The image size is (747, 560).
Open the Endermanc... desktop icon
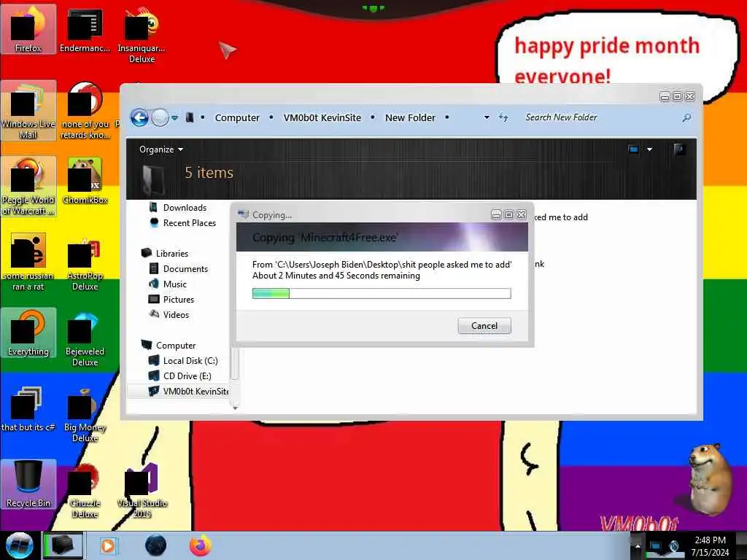point(85,29)
